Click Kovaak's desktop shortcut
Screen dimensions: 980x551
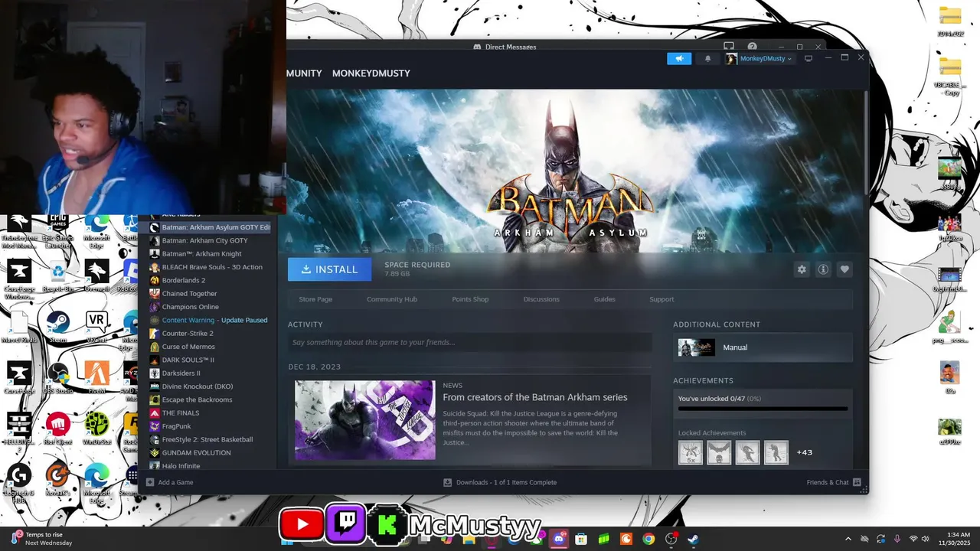pos(58,479)
